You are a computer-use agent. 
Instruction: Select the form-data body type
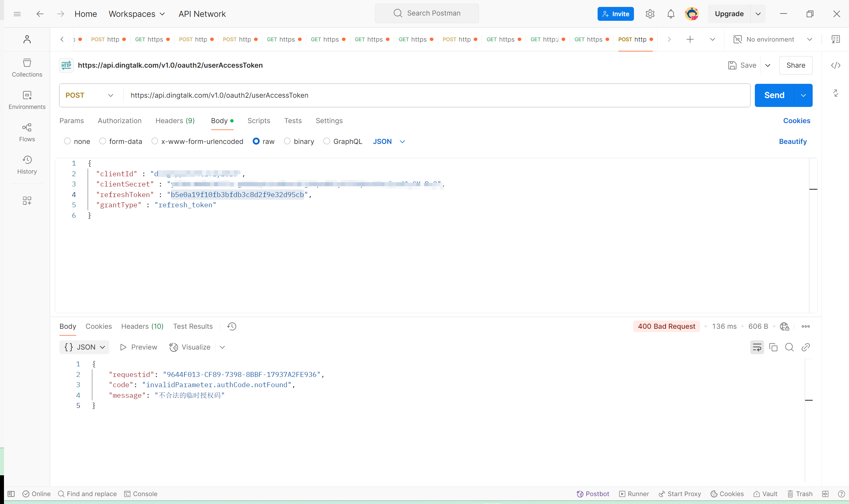point(103,141)
